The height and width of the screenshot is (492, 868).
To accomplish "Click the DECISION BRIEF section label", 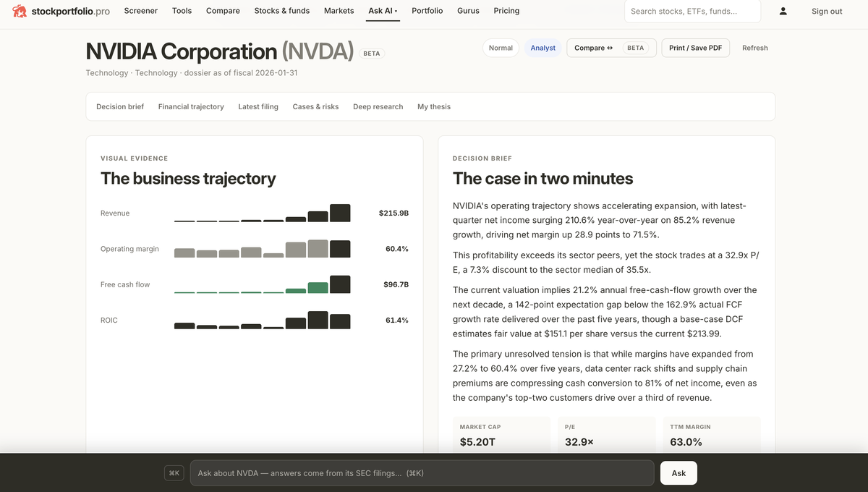I will click(482, 158).
